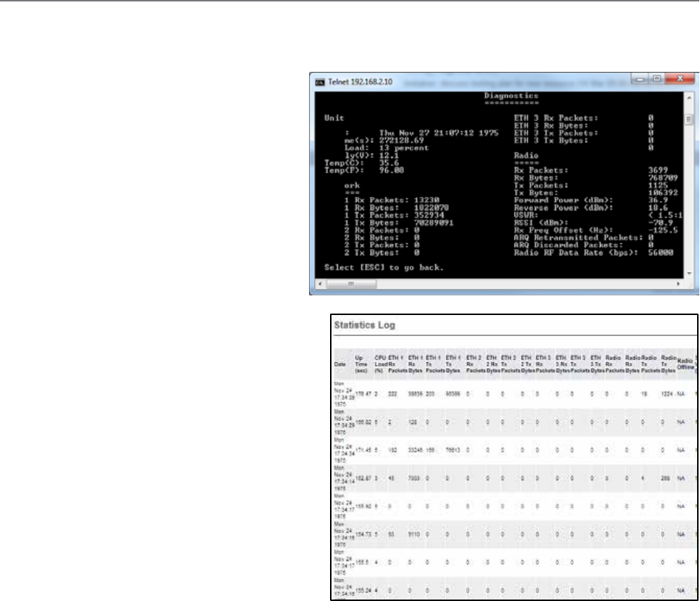The width and height of the screenshot is (700, 601).
Task: Maximize the Telnet 192.168.2.10 window
Action: point(656,79)
